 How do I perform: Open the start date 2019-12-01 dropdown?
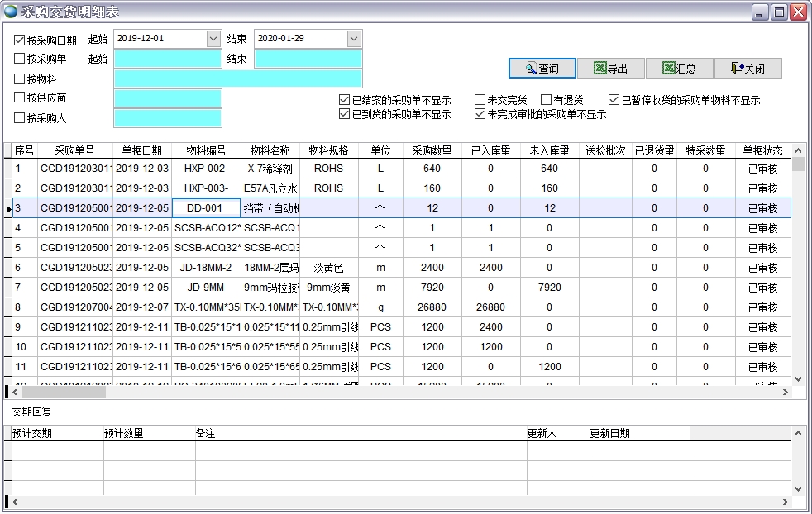point(213,39)
